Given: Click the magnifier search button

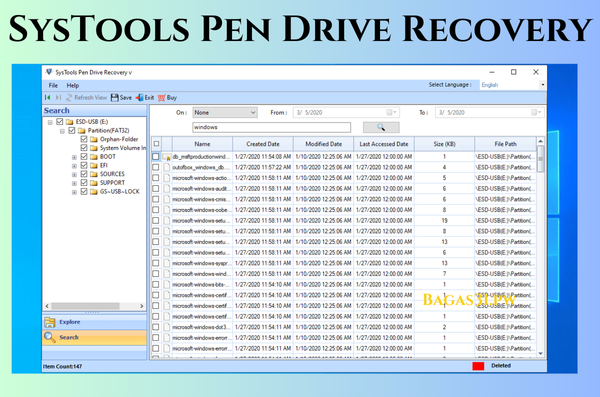Looking at the screenshot, I should tap(381, 127).
